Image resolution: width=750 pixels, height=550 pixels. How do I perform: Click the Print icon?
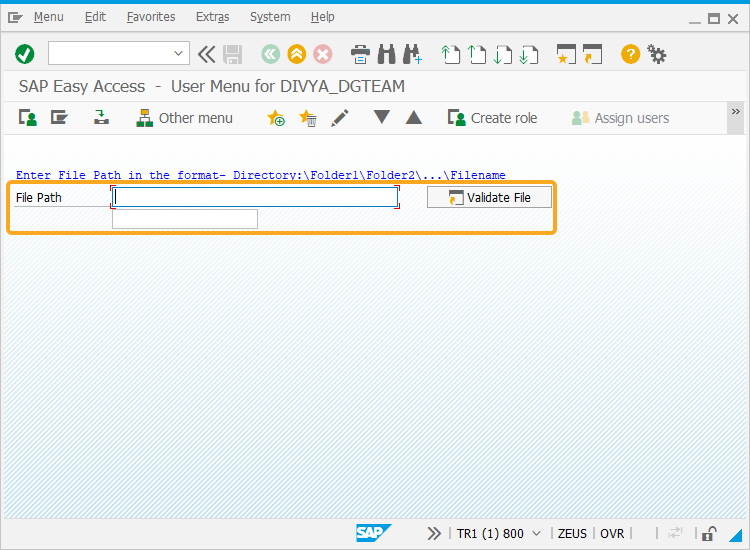(x=360, y=54)
